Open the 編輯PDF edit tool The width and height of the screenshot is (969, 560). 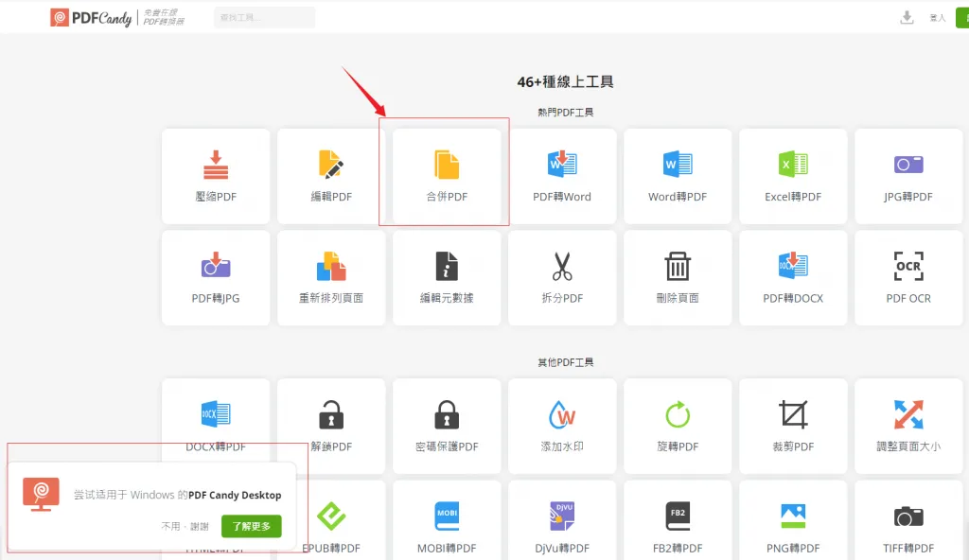[x=331, y=176]
